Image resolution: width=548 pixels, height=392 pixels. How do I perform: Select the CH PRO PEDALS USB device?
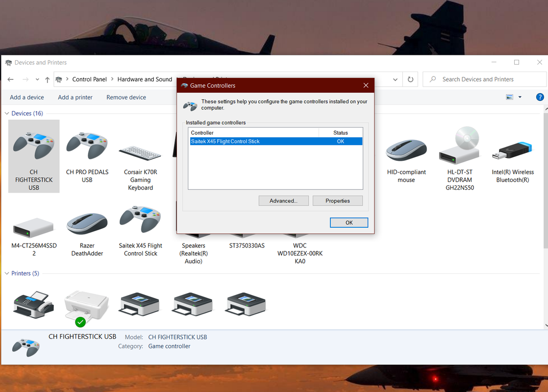tap(87, 156)
